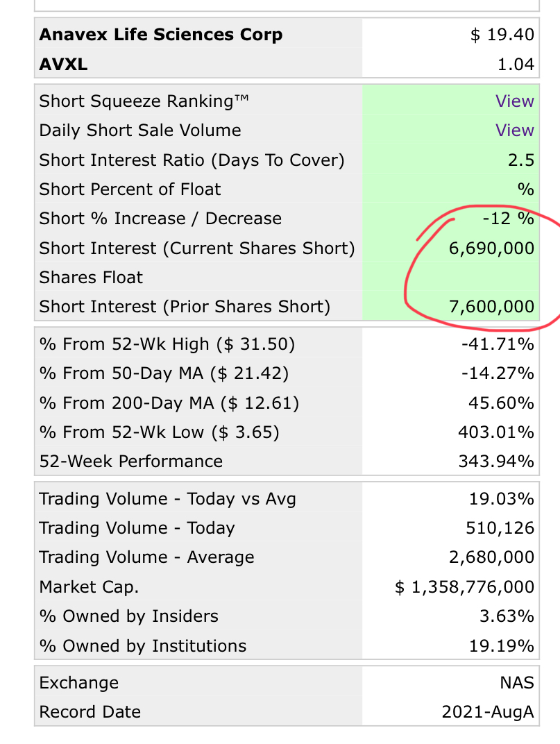Click the Exchange value NAS
The image size is (560, 744).
pos(517,683)
